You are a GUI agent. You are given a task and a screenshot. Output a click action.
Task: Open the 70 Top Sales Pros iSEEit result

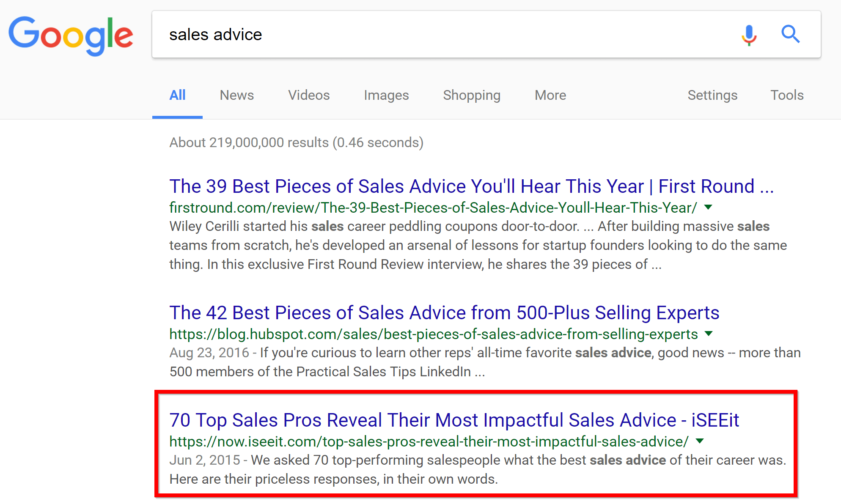pyautogui.click(x=454, y=420)
